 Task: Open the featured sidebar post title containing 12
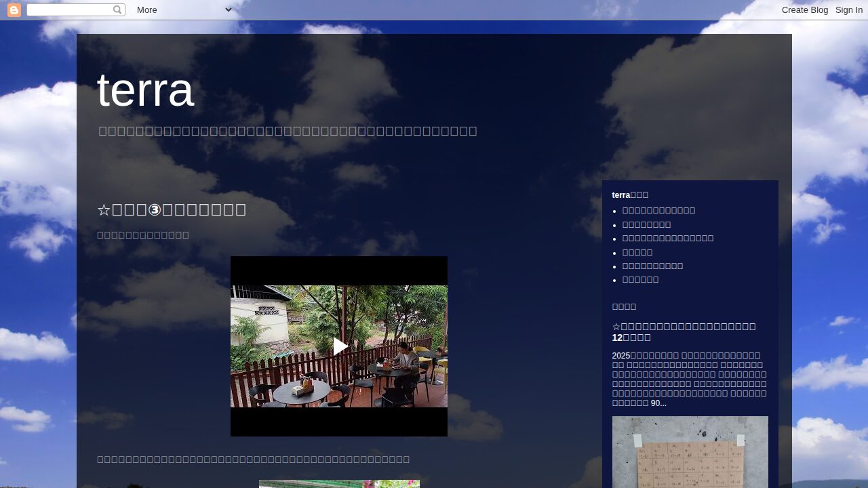(684, 331)
